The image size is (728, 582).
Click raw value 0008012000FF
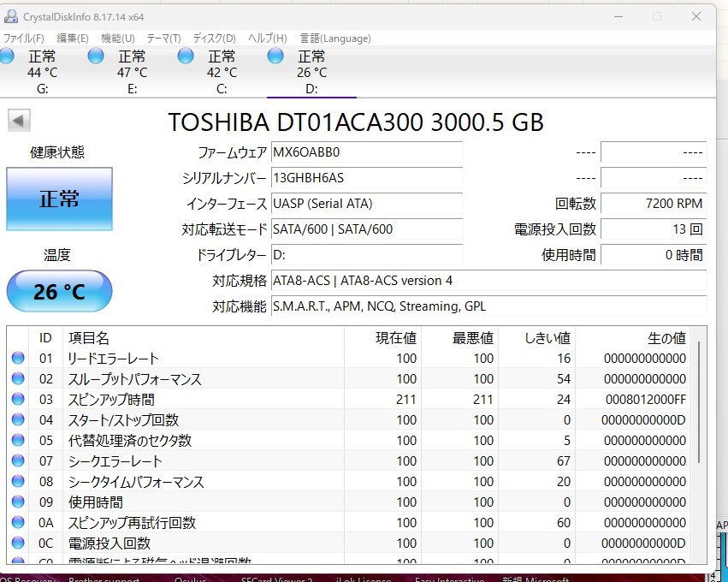coord(645,400)
